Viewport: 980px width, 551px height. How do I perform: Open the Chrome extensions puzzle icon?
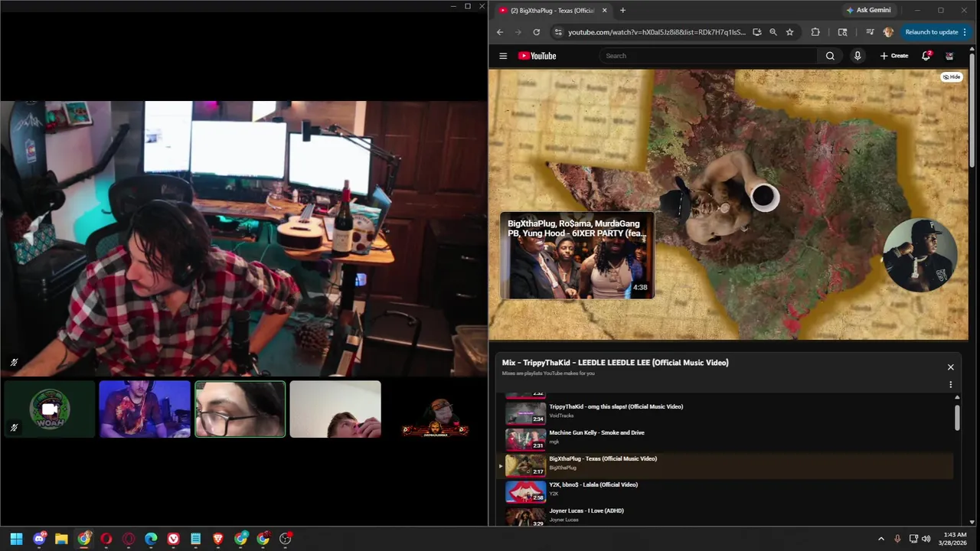[x=815, y=32]
